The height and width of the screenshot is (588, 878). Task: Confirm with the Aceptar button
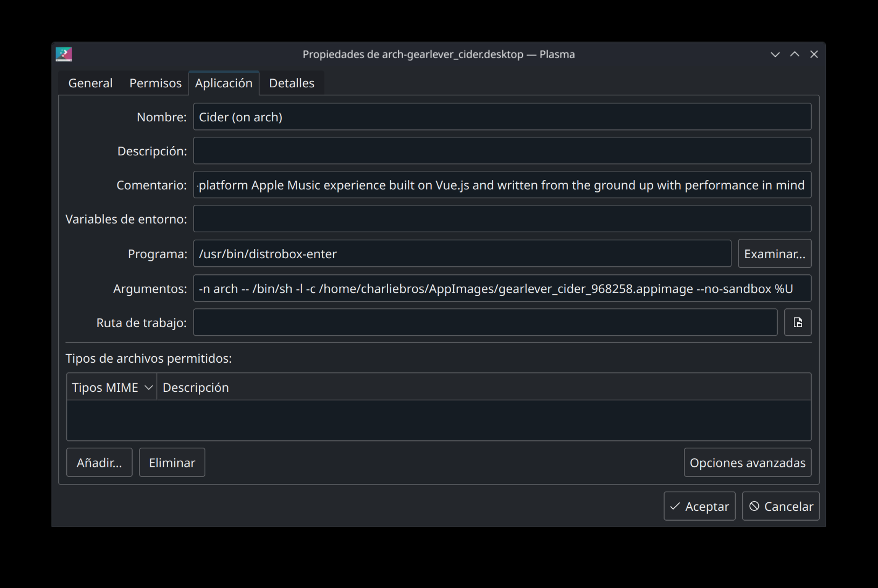point(700,506)
